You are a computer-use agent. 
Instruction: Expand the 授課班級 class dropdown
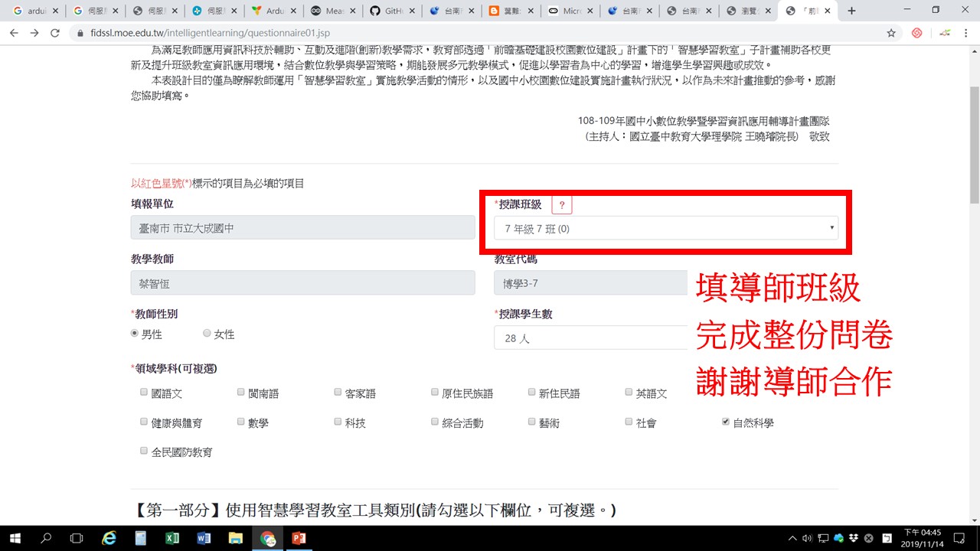point(666,228)
